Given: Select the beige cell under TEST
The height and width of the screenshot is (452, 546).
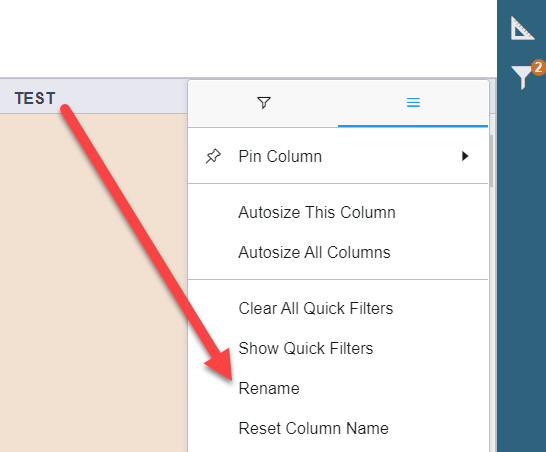Looking at the screenshot, I should [x=93, y=283].
